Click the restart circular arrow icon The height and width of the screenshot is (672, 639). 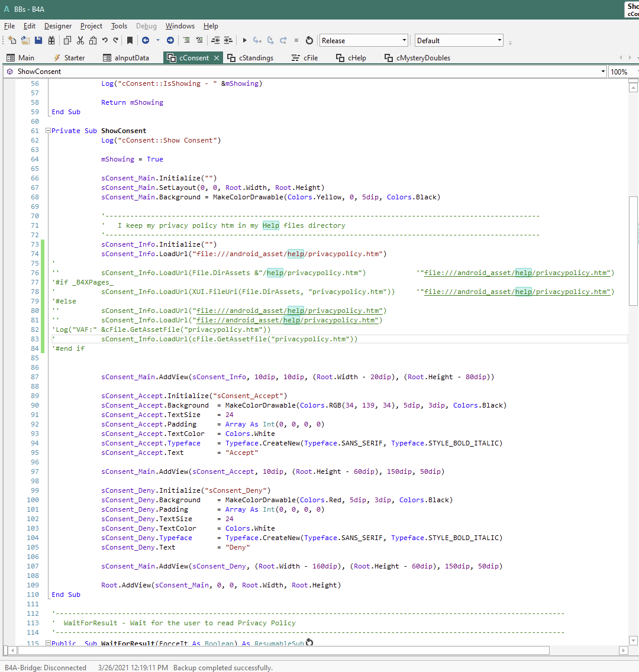309,40
